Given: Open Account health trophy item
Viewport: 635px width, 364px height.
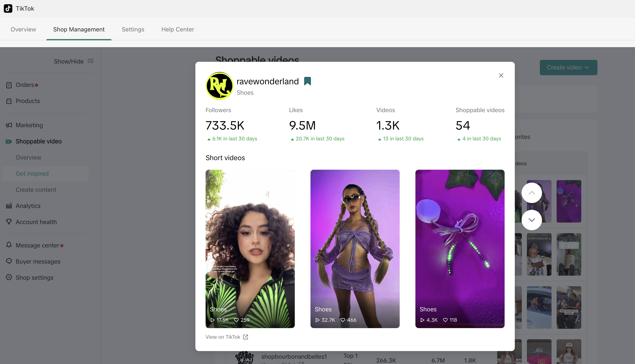Looking at the screenshot, I should pos(36,222).
